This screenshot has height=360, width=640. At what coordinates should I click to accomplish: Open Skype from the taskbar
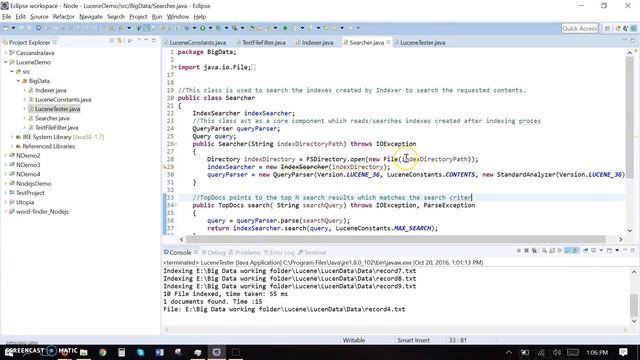(140, 352)
